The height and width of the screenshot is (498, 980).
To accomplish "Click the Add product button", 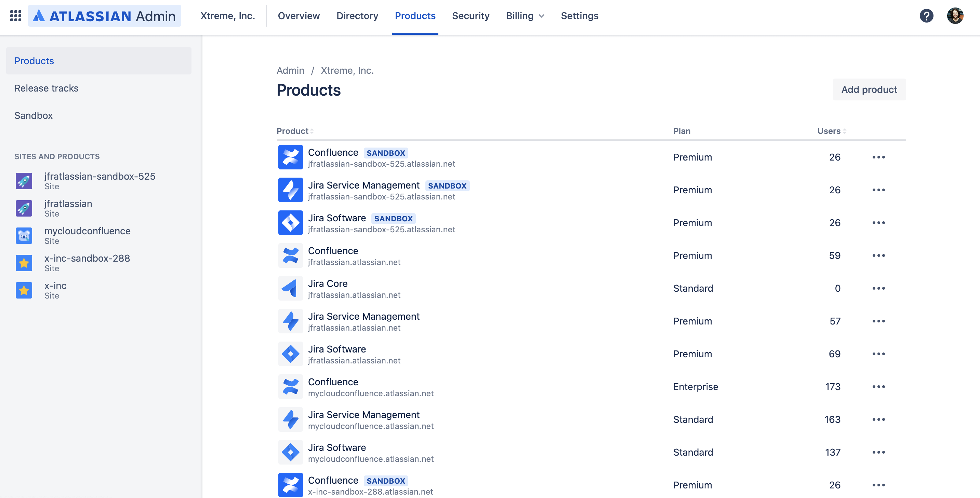I will (x=869, y=89).
